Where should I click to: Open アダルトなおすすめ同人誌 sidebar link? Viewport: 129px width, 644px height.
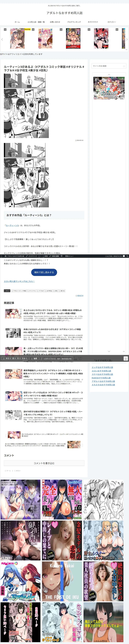103,381
